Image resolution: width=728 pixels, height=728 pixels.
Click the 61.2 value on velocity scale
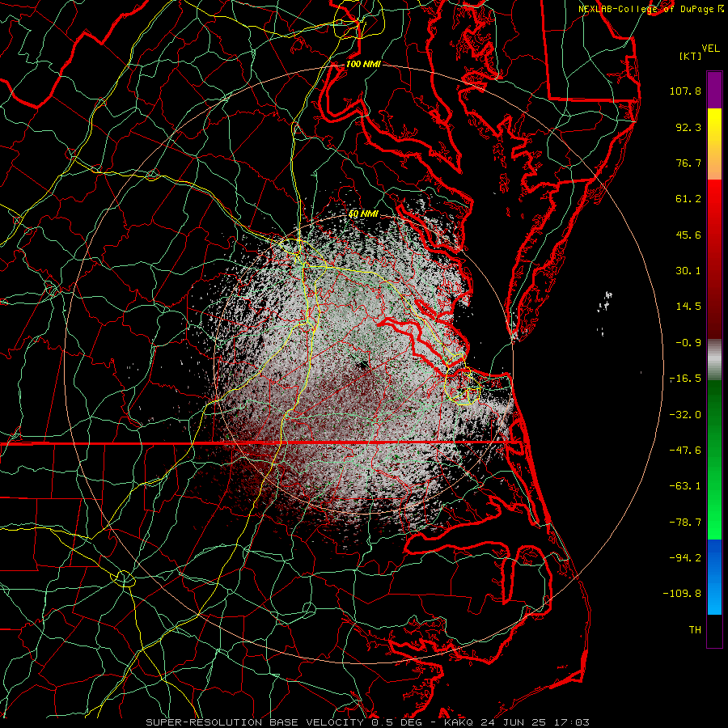(x=688, y=199)
